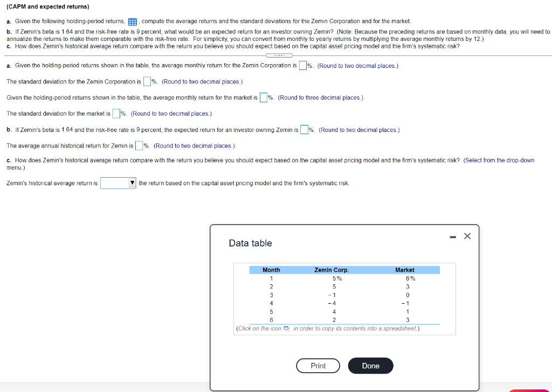Click the dropdown arrow in part c sentence

[x=133, y=183]
